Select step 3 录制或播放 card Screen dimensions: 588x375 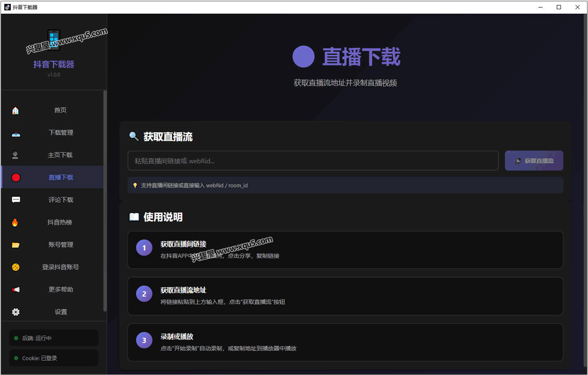(x=345, y=342)
